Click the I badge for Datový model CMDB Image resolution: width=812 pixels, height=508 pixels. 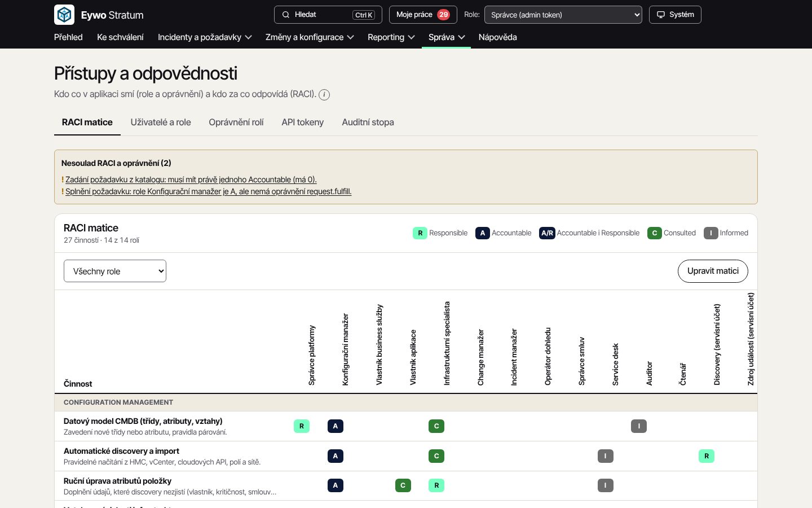(x=639, y=426)
